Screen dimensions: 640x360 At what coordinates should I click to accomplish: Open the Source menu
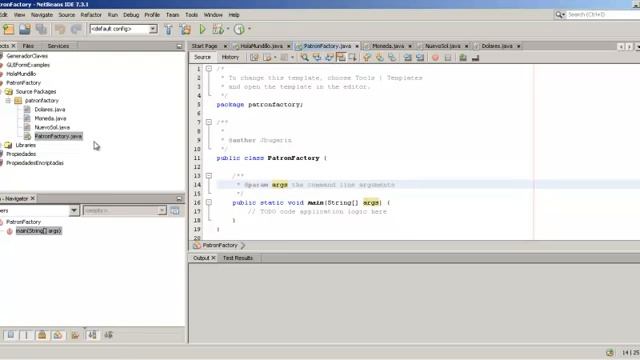pyautogui.click(x=67, y=15)
